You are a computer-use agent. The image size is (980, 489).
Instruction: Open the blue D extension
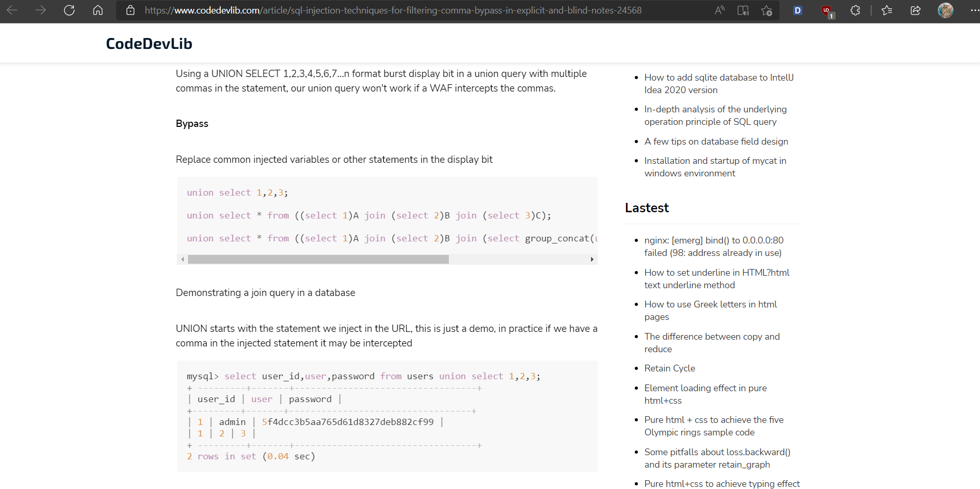(x=797, y=10)
